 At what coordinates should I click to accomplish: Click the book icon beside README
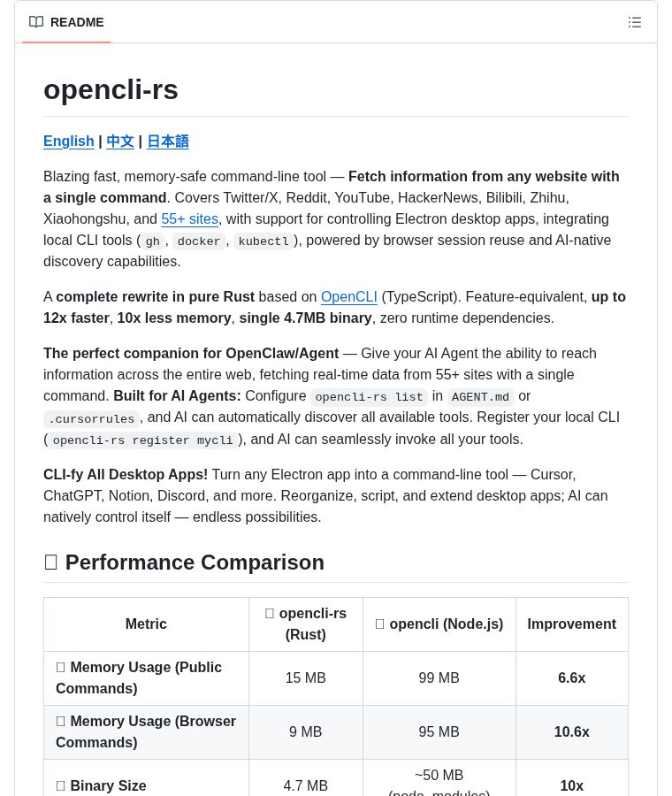[x=36, y=22]
